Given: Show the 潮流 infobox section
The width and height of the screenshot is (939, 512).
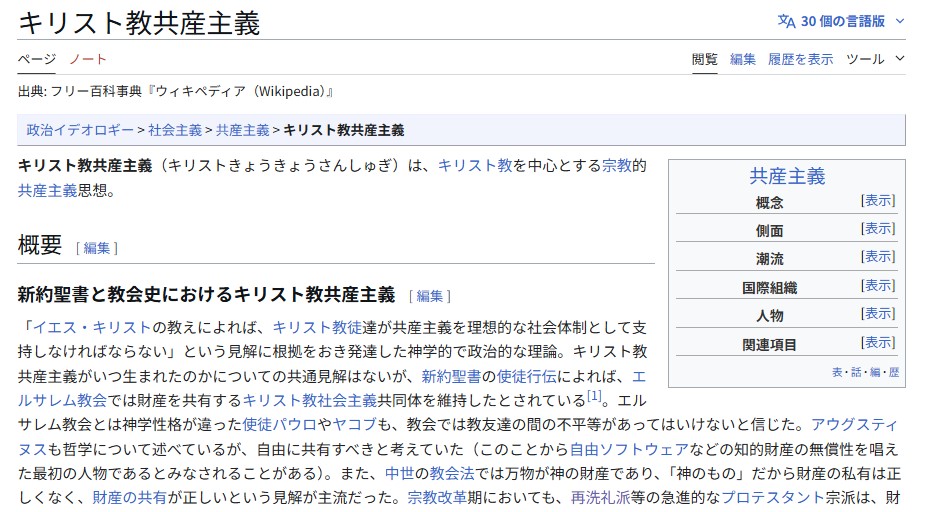Looking at the screenshot, I should 878,256.
